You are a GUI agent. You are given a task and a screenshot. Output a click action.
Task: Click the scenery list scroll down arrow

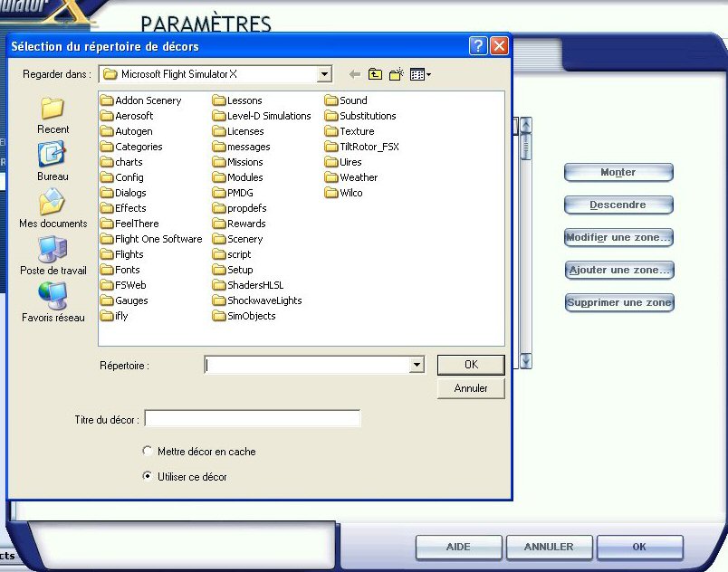(525, 361)
